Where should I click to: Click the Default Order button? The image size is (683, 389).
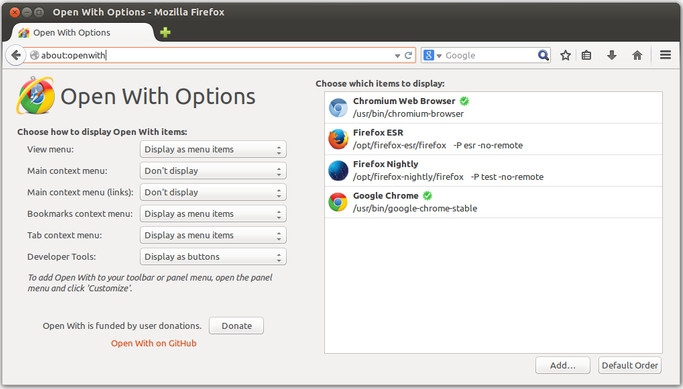(x=630, y=365)
